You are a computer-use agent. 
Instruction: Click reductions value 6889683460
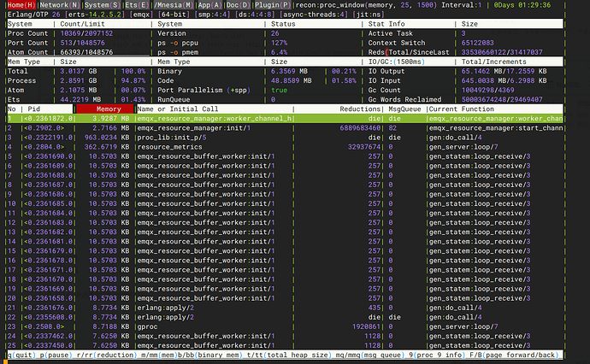(360, 128)
